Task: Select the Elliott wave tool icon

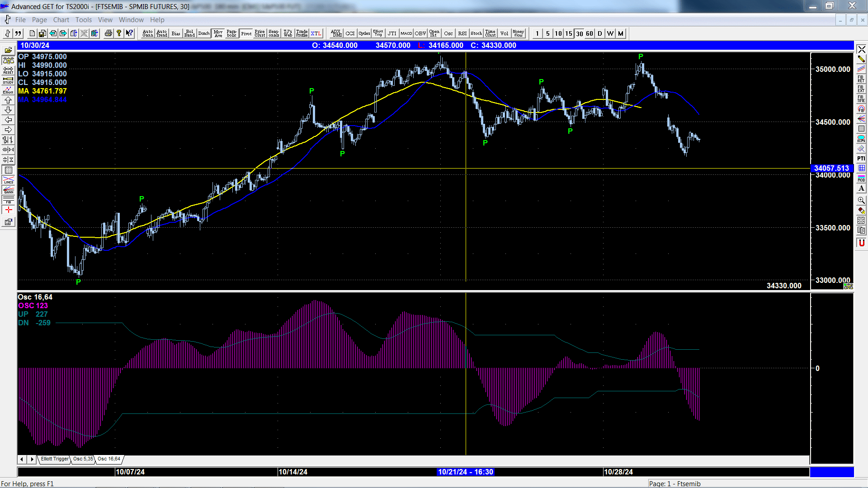Action: click(8, 90)
